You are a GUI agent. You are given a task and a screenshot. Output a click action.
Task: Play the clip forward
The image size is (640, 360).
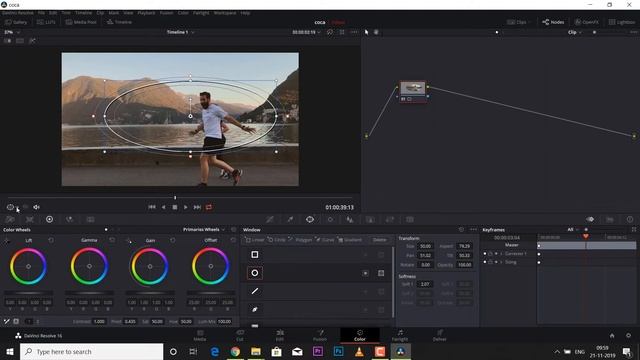coord(186,207)
